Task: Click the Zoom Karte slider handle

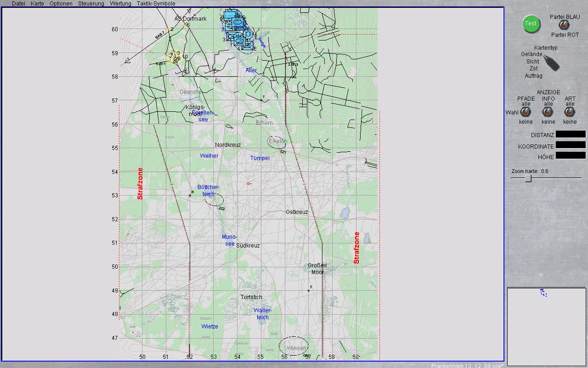Action: click(528, 178)
